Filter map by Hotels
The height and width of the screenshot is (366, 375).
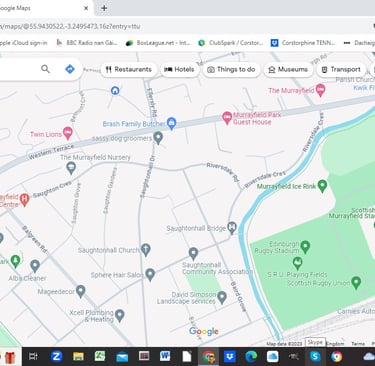pos(179,69)
